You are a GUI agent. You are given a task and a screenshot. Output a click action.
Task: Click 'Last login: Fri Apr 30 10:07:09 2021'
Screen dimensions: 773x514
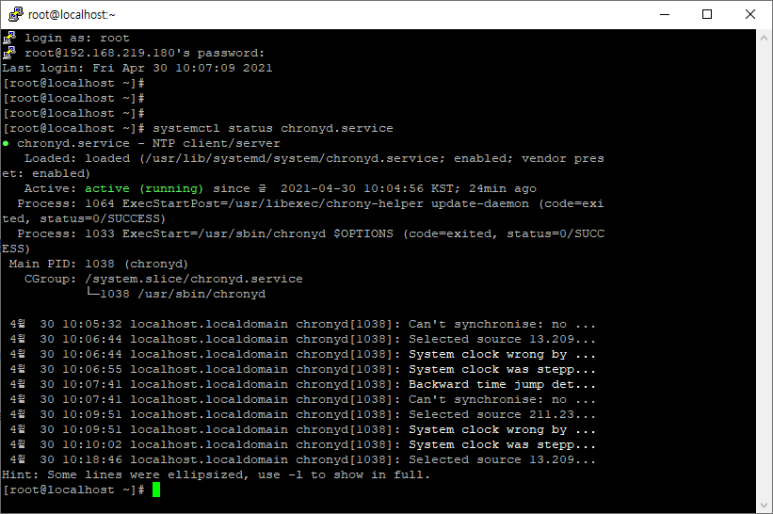click(x=137, y=68)
